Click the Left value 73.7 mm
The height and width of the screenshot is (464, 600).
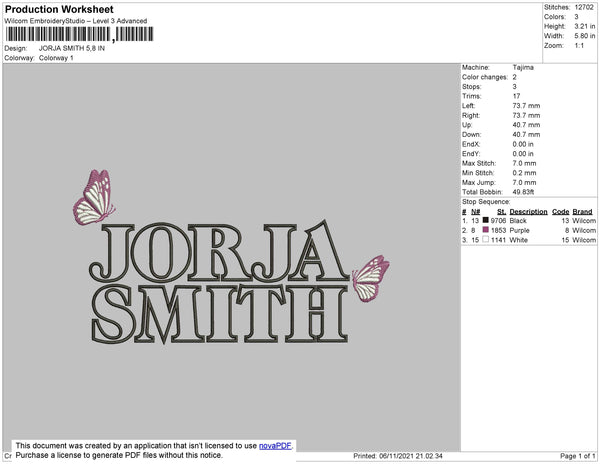tap(526, 106)
